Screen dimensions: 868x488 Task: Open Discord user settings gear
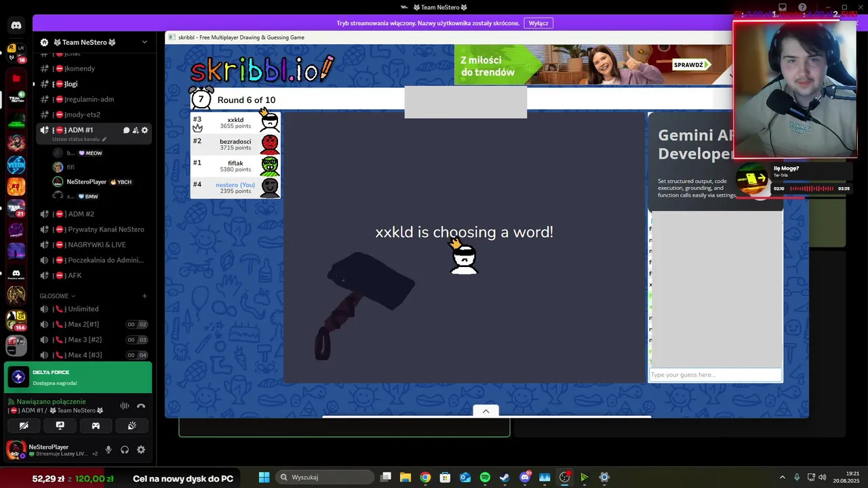pos(141,449)
